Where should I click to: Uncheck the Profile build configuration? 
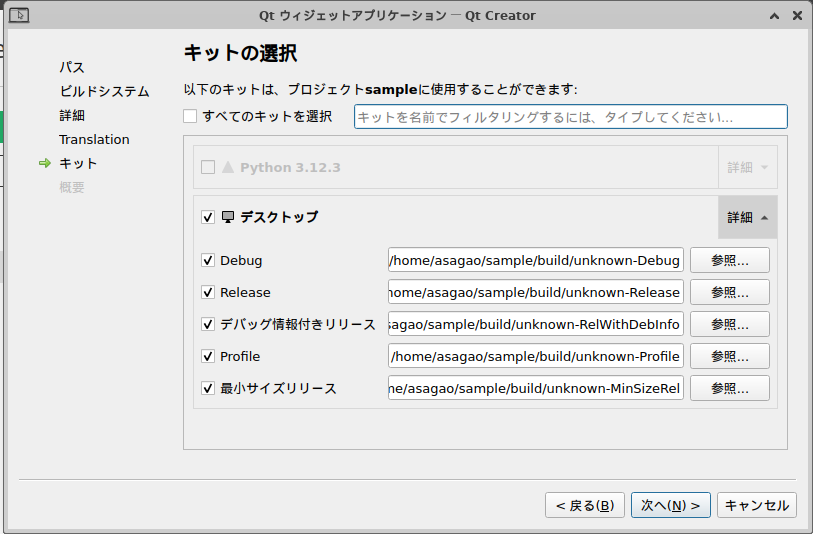click(208, 357)
